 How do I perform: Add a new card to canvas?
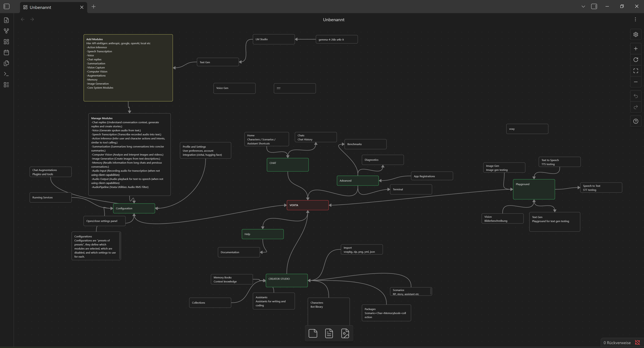pyautogui.click(x=313, y=333)
